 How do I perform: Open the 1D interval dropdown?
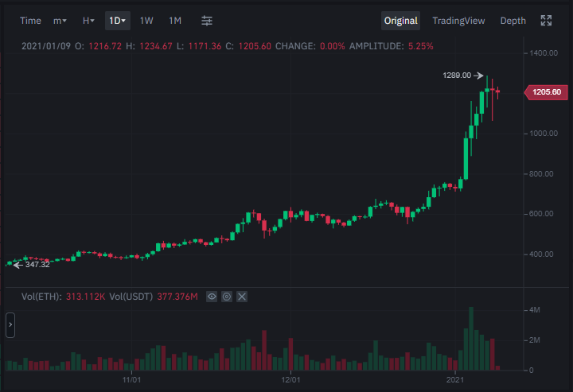point(118,21)
